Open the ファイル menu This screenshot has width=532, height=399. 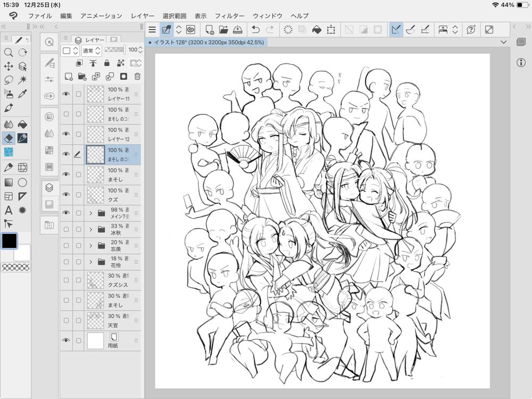pos(40,15)
